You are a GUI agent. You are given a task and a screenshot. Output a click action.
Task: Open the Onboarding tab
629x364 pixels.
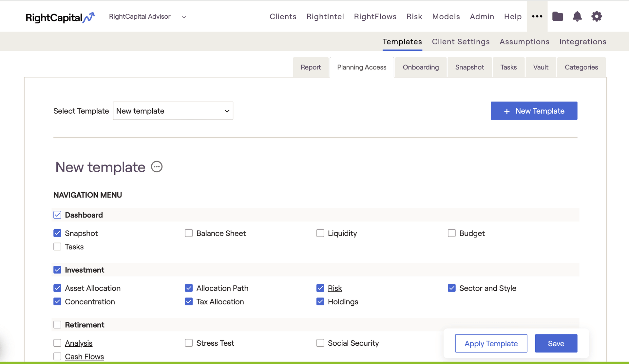click(421, 67)
